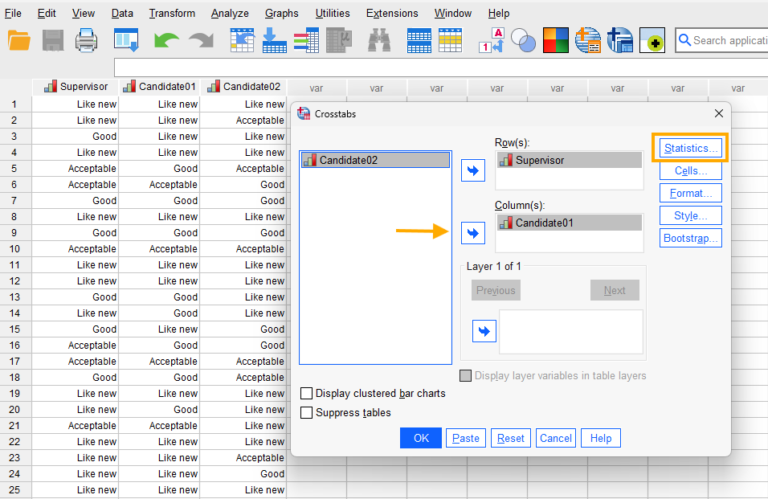Select Candidate02 in the variable list
This screenshot has height=499, width=768.
click(x=375, y=160)
